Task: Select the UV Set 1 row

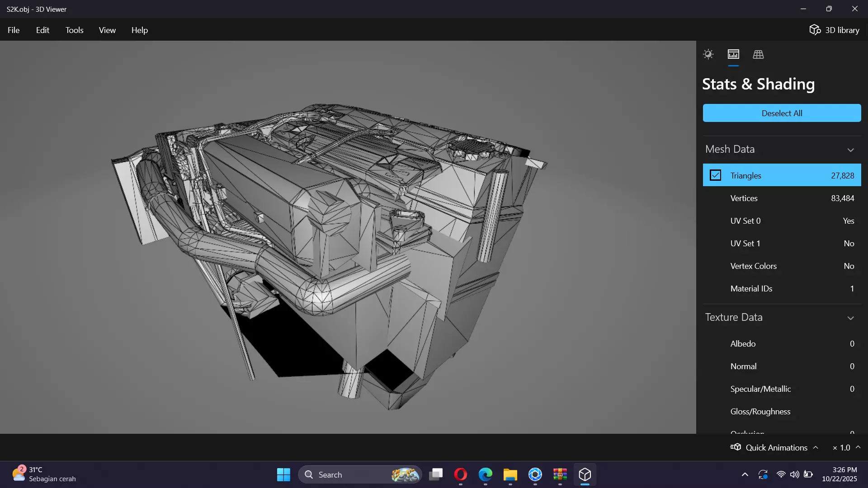Action: 782,243
